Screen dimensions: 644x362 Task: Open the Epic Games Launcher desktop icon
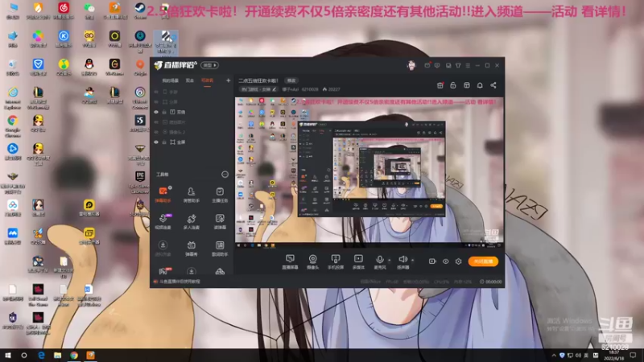click(139, 183)
